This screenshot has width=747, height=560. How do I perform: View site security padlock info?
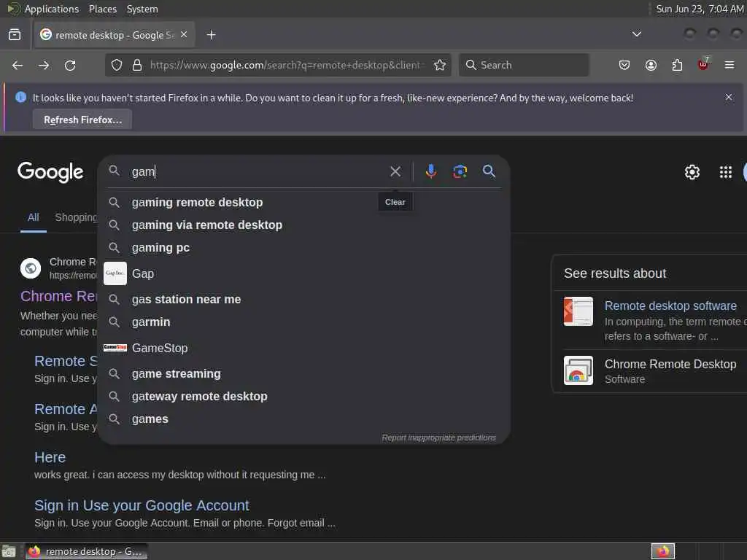pyautogui.click(x=137, y=65)
